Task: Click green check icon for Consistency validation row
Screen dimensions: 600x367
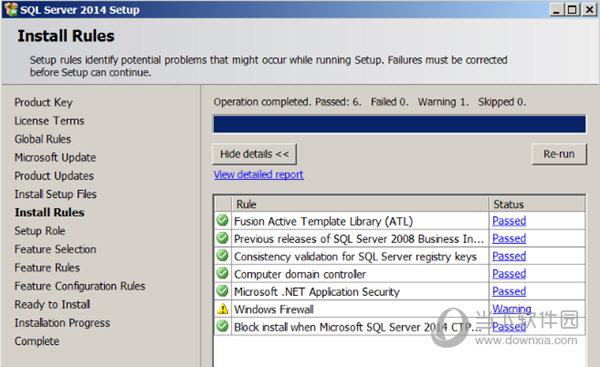Action: tap(222, 256)
